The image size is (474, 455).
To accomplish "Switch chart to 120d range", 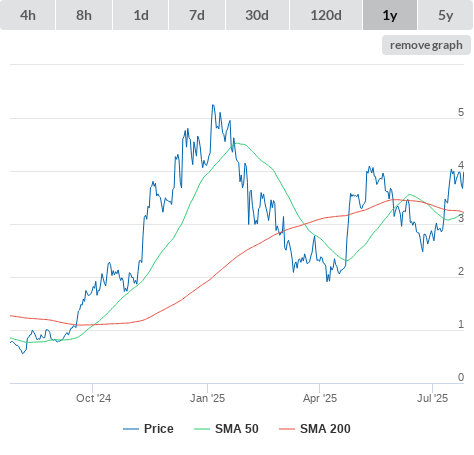I will click(x=326, y=15).
